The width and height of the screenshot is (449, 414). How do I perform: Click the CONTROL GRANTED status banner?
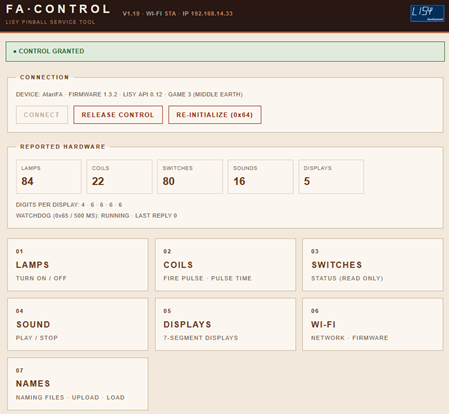[x=225, y=51]
